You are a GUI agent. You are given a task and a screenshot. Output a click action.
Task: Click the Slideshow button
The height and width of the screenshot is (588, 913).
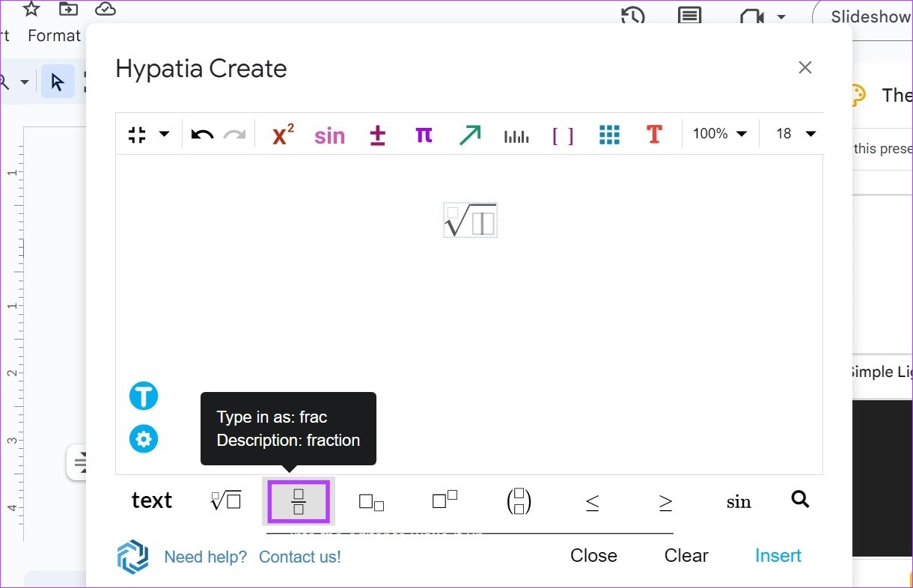click(x=867, y=16)
